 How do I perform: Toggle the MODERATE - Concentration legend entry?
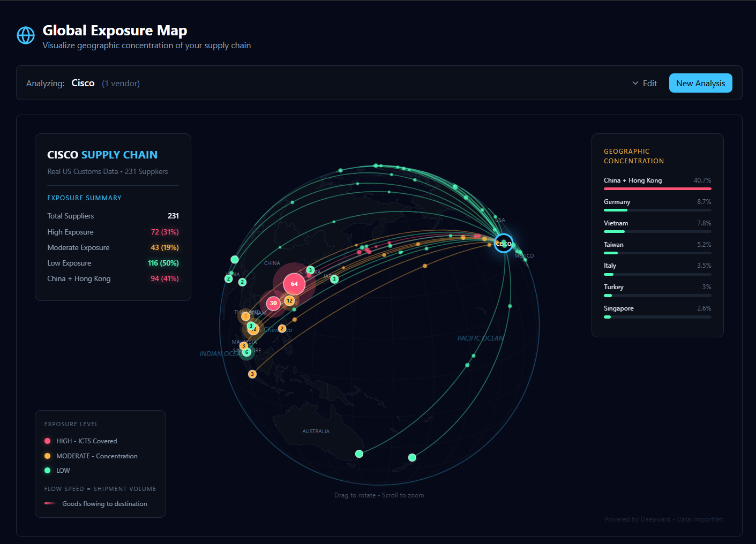[47, 456]
